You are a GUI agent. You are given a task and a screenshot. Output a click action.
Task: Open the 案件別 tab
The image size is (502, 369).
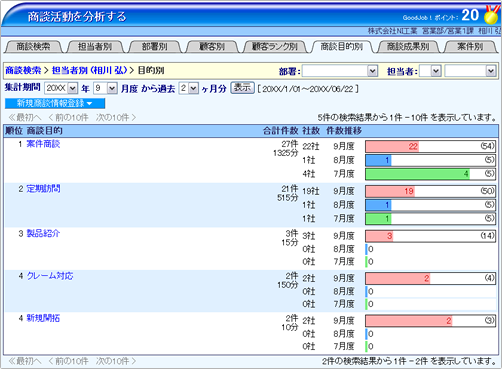tap(470, 47)
